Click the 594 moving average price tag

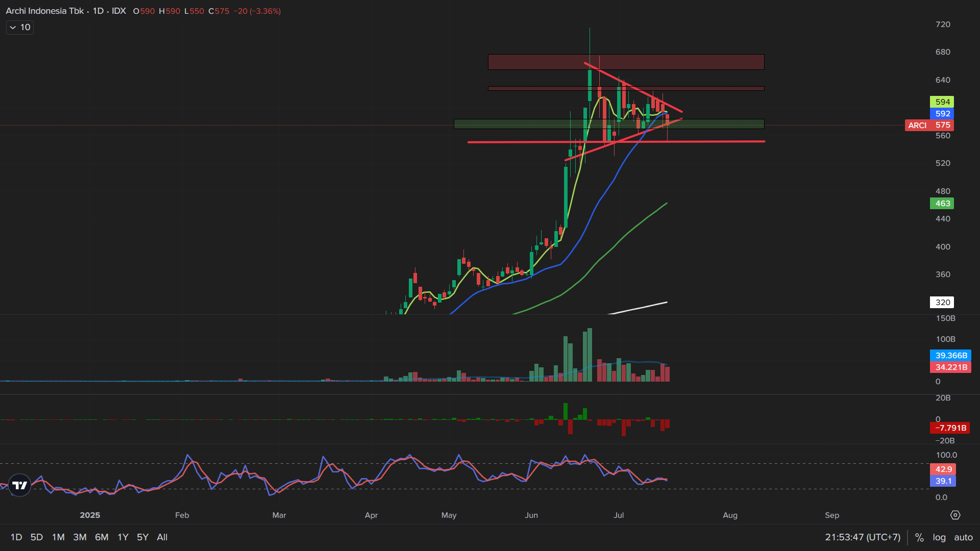[x=942, y=102]
